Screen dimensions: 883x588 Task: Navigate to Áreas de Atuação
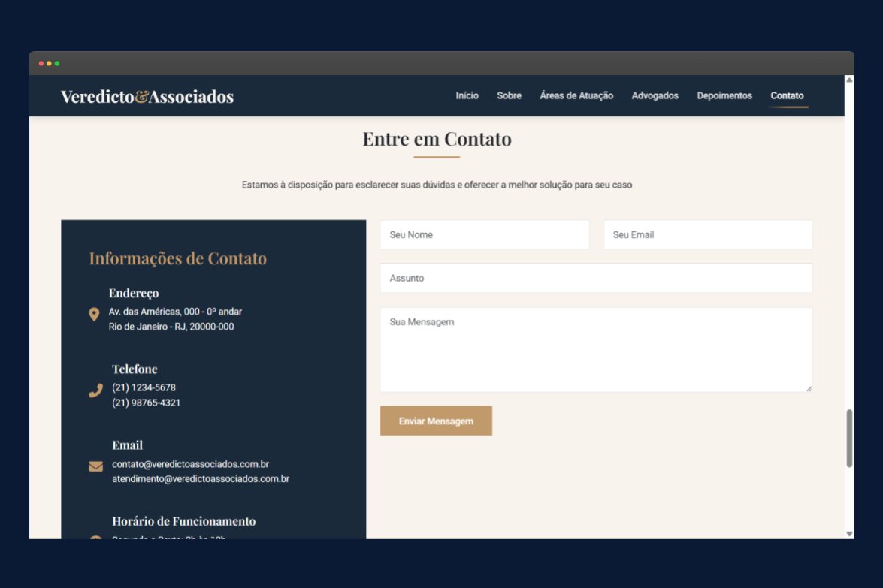pyautogui.click(x=576, y=95)
